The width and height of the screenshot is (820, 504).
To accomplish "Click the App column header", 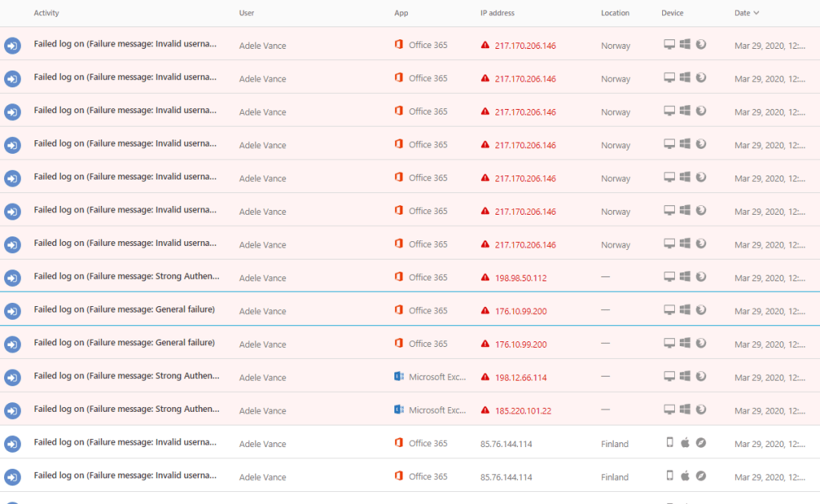I will click(401, 13).
